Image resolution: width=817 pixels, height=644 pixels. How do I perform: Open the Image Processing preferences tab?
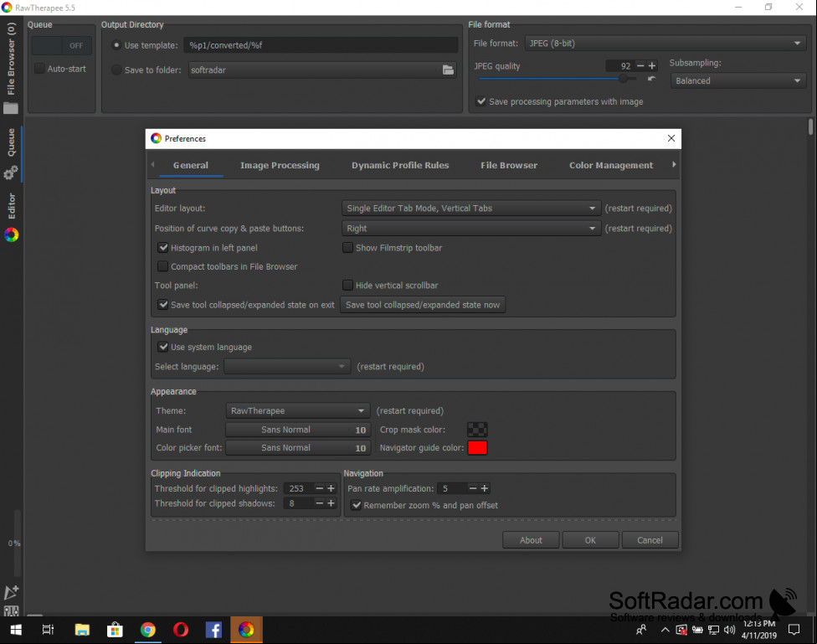(280, 165)
